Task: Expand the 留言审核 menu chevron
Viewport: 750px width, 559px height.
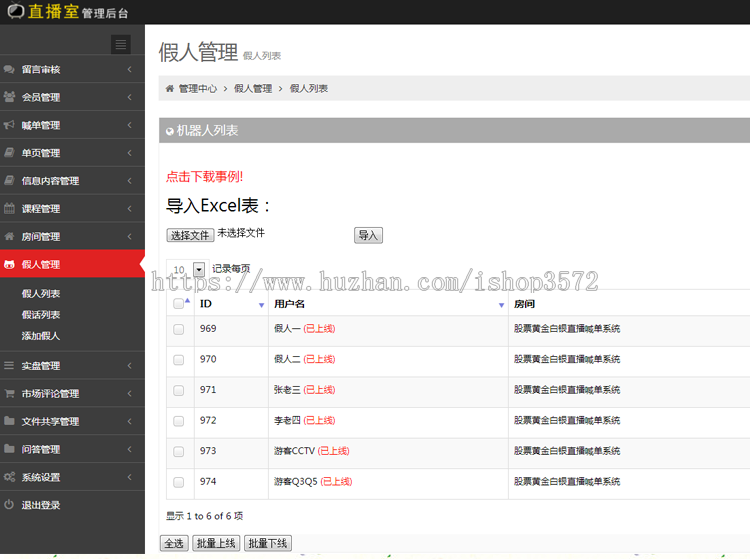Action: 130,69
